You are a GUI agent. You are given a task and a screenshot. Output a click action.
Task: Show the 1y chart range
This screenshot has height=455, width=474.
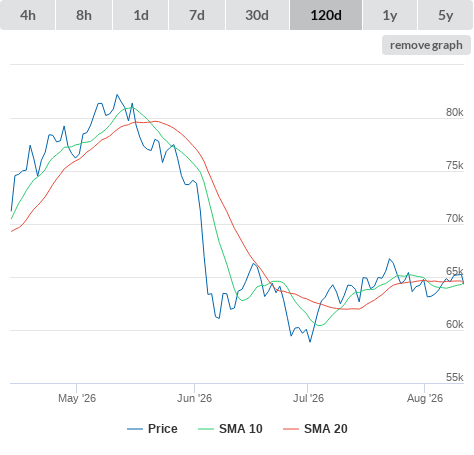point(390,15)
